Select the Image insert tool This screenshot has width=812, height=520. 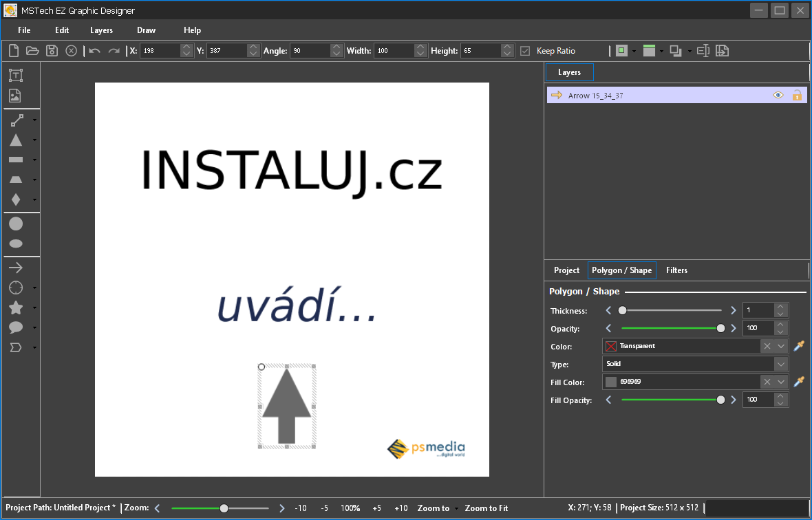[16, 96]
